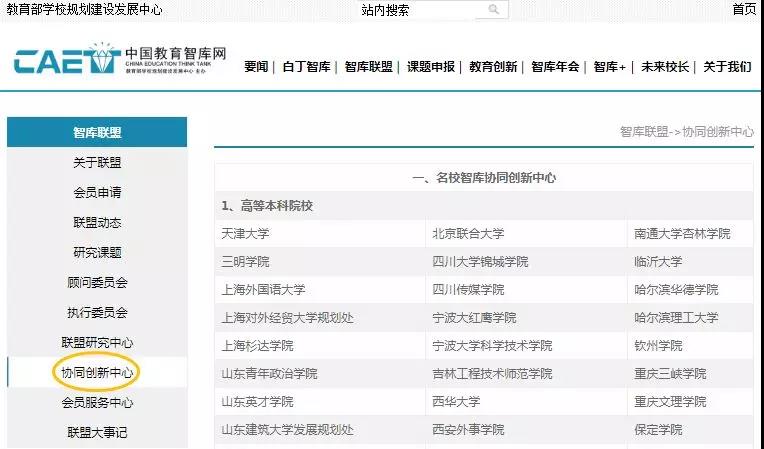The image size is (764, 449).
Task: Select 关于联盟 in the sidebar
Action: pos(97,162)
